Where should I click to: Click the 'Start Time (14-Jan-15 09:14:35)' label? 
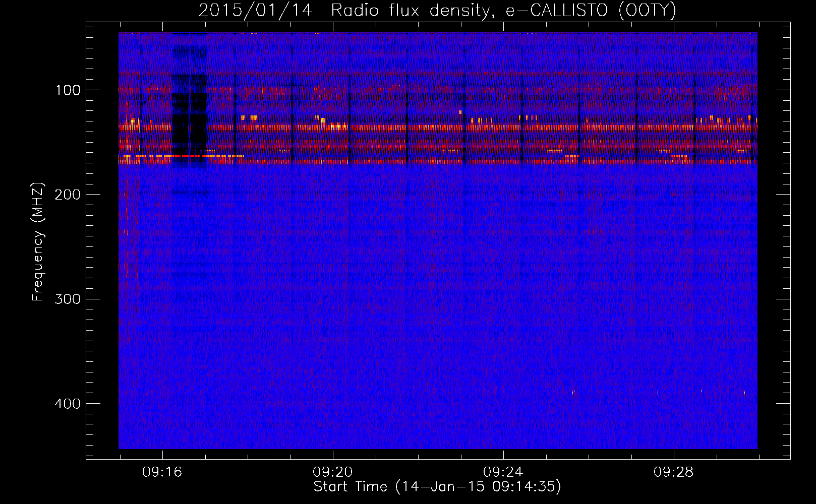tap(437, 487)
